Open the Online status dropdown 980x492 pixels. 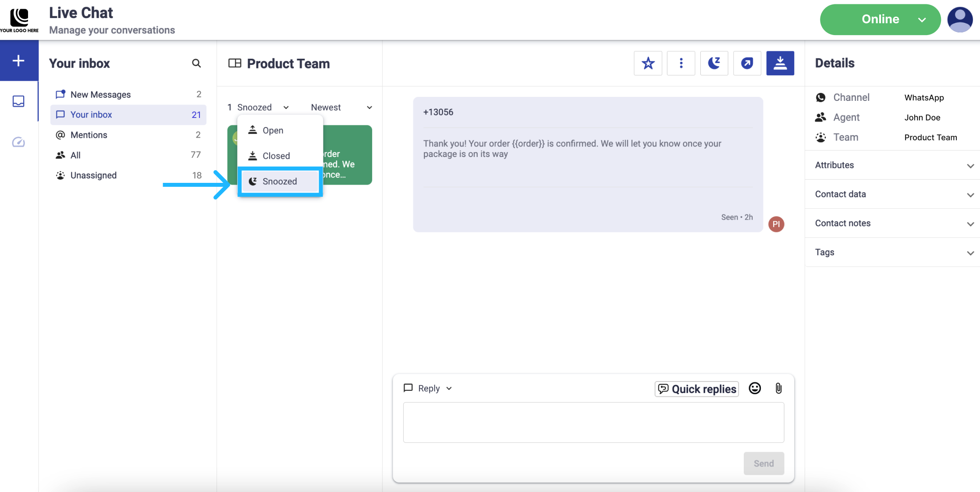click(x=880, y=19)
